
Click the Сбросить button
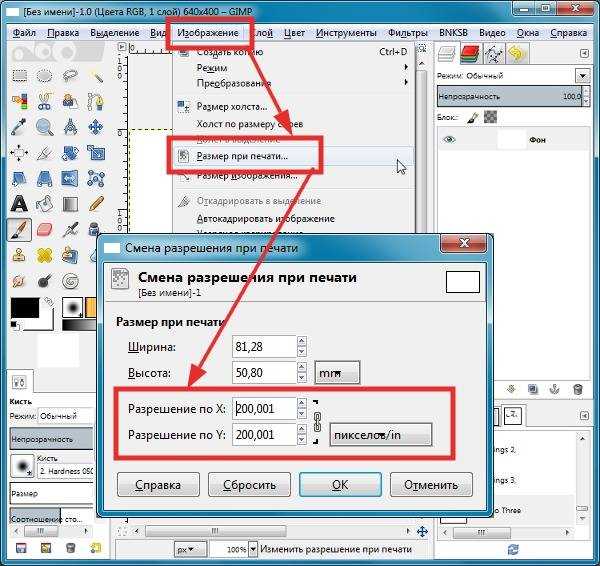249,484
